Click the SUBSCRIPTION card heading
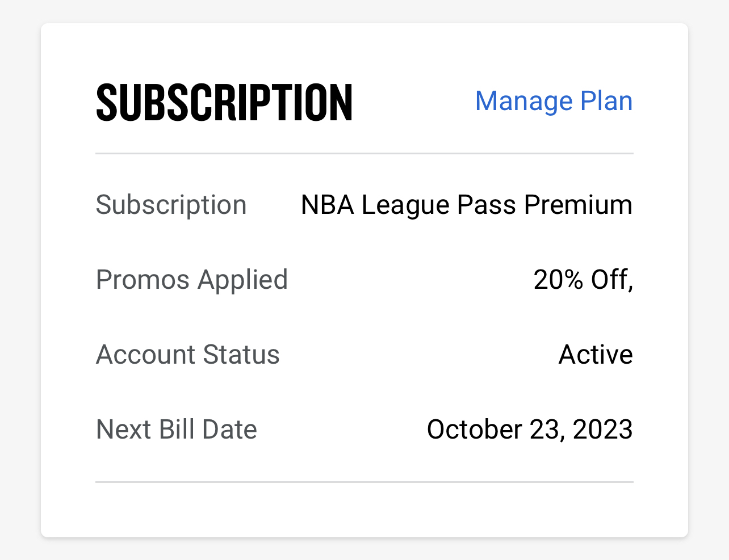The width and height of the screenshot is (729, 560). tap(224, 103)
